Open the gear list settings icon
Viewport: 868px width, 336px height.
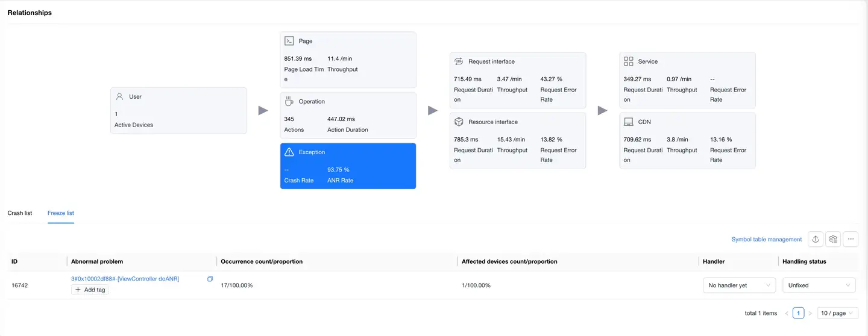833,239
